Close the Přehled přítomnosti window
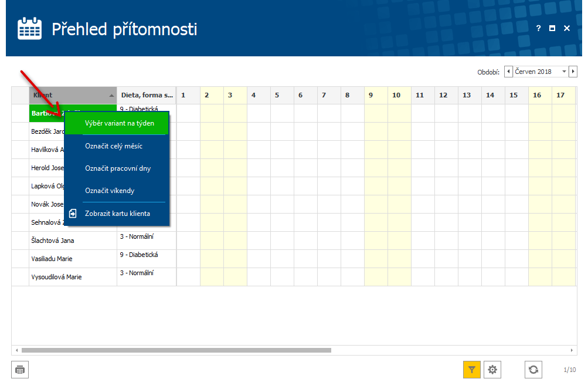The image size is (588, 389). point(567,28)
